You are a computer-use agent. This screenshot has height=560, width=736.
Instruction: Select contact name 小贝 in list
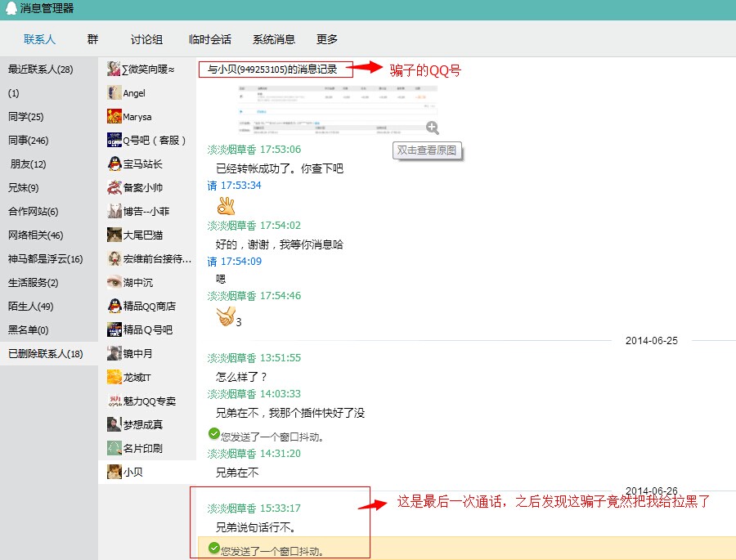click(132, 473)
